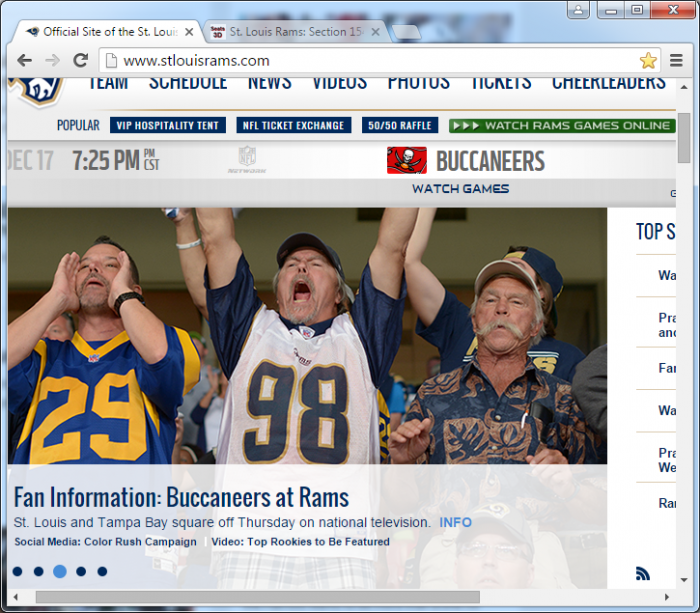Click the Chrome user profile icon

(578, 9)
